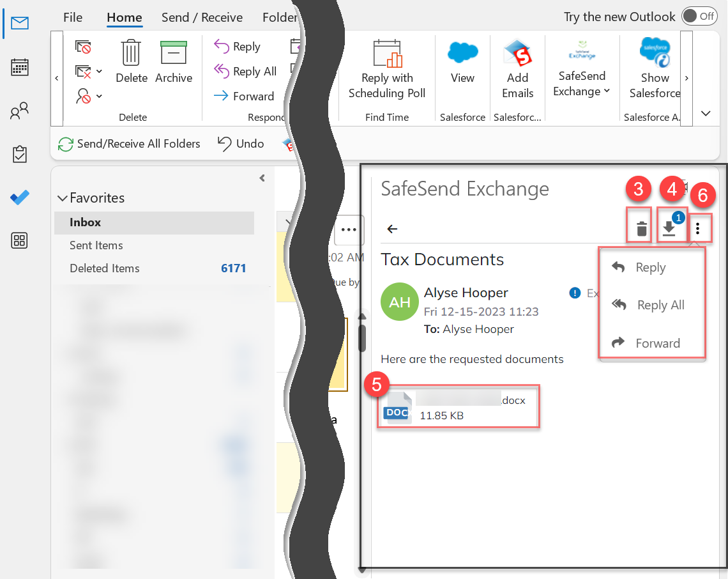This screenshot has width=728, height=579.
Task: Open the SafeSend three-dot options menu
Action: coord(700,228)
